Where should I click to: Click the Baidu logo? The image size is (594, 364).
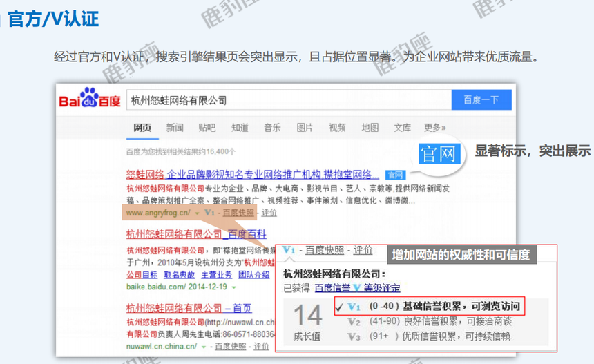[x=90, y=98]
